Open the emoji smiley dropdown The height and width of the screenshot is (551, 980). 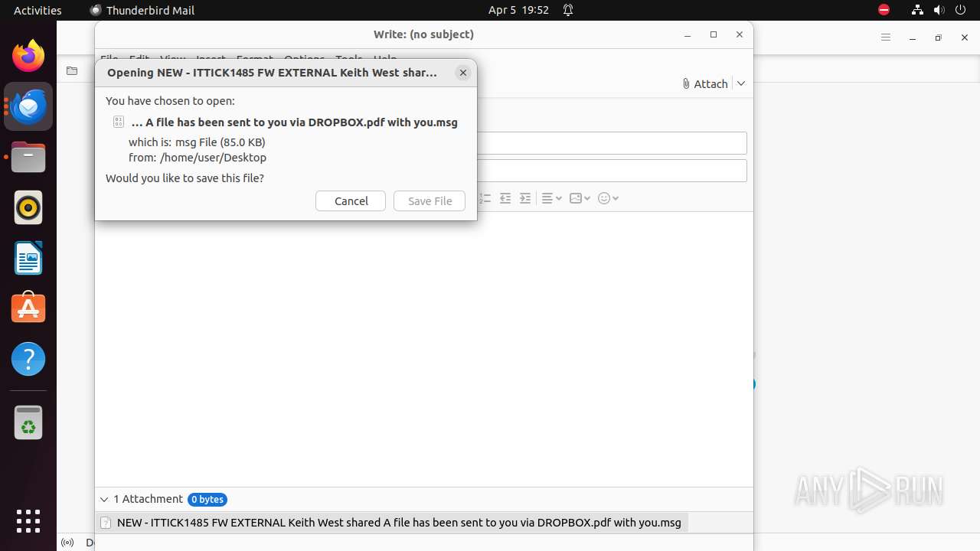click(608, 198)
